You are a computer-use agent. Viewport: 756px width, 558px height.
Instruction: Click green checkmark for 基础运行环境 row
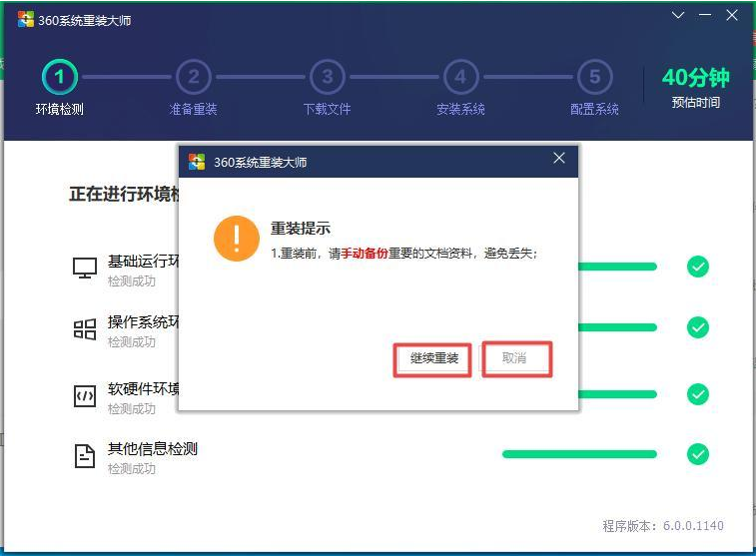pos(698,267)
